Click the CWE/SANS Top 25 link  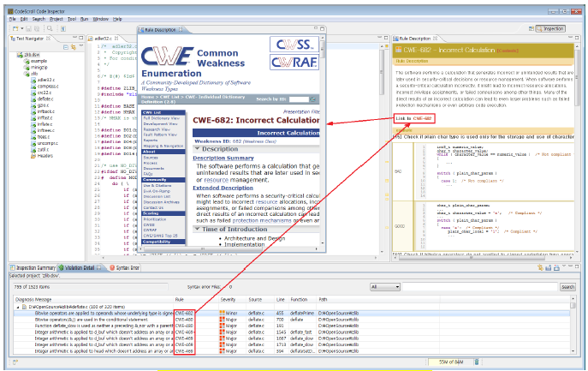160,236
